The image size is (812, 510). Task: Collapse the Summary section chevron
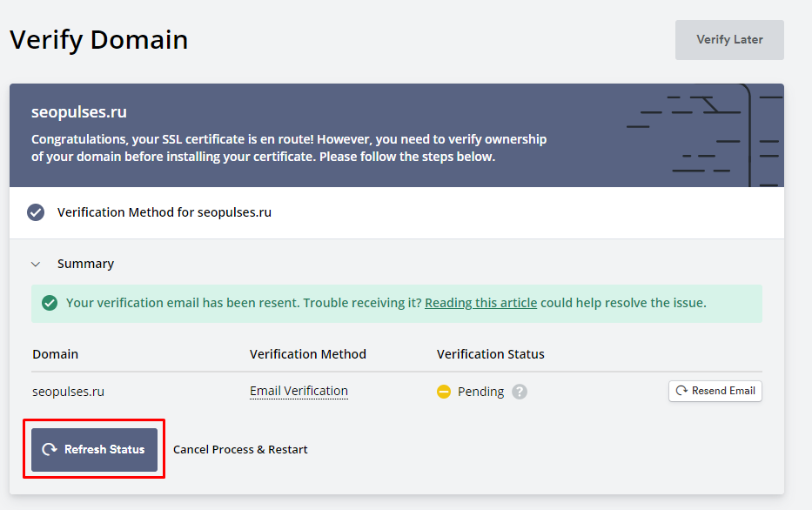(x=36, y=264)
